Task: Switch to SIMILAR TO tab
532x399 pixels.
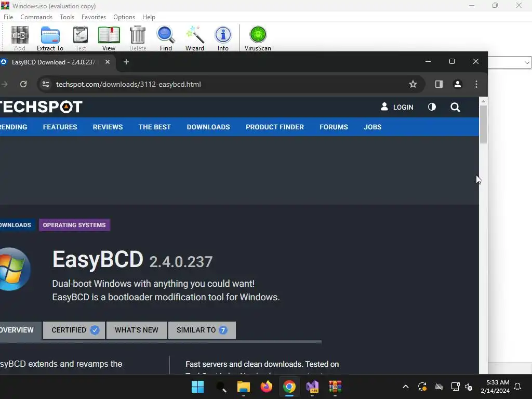Action: pyautogui.click(x=202, y=330)
